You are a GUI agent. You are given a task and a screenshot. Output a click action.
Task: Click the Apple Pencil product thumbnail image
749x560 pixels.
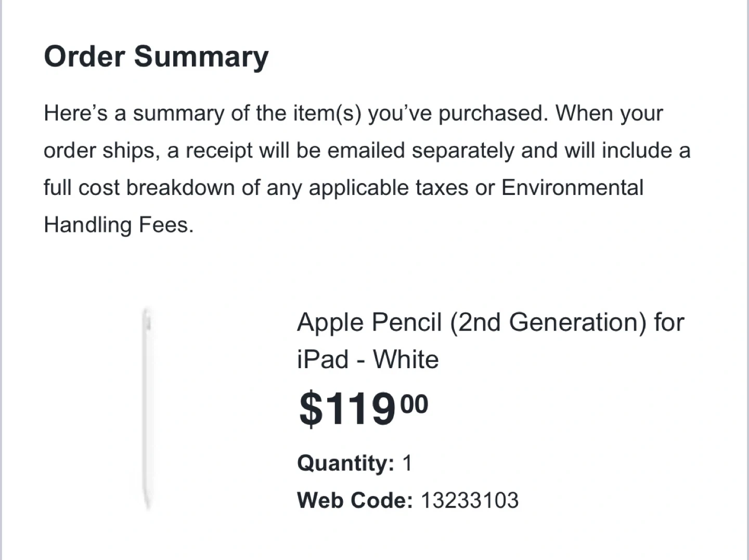coord(147,408)
